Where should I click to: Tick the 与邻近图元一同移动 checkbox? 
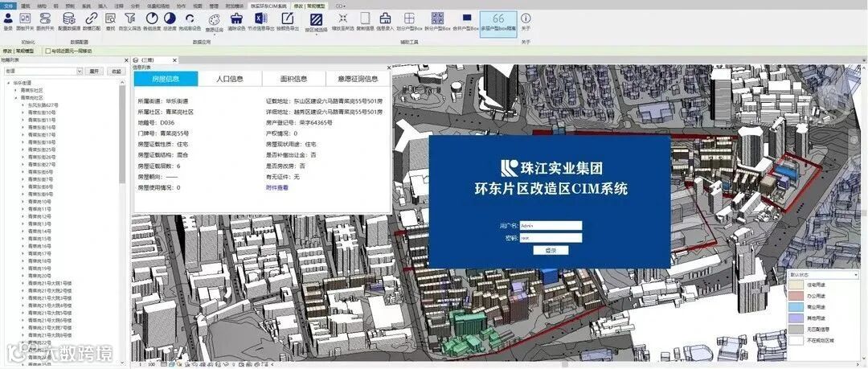(x=48, y=51)
